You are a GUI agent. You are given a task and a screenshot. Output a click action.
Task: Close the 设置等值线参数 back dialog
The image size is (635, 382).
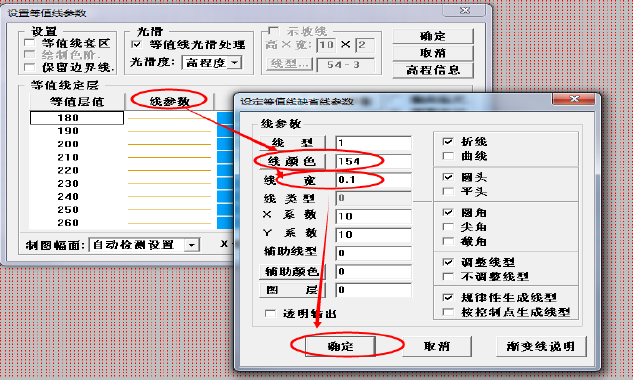point(465,10)
